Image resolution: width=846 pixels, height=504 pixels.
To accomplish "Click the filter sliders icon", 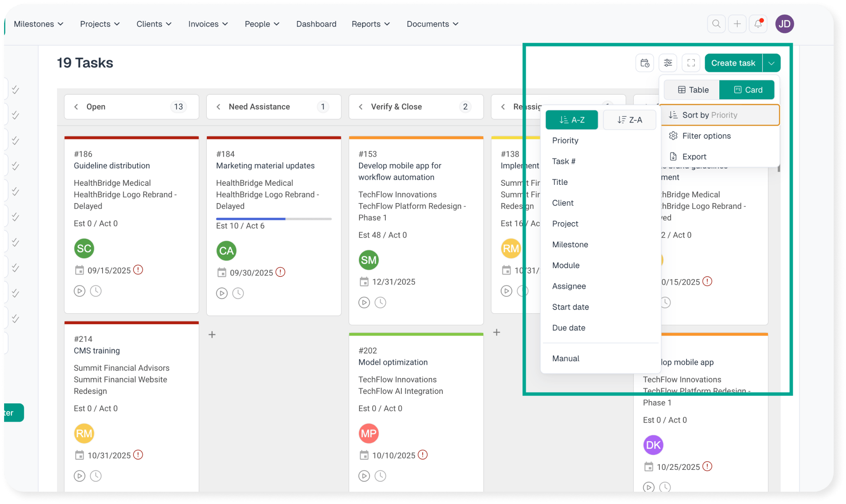I will pos(668,63).
